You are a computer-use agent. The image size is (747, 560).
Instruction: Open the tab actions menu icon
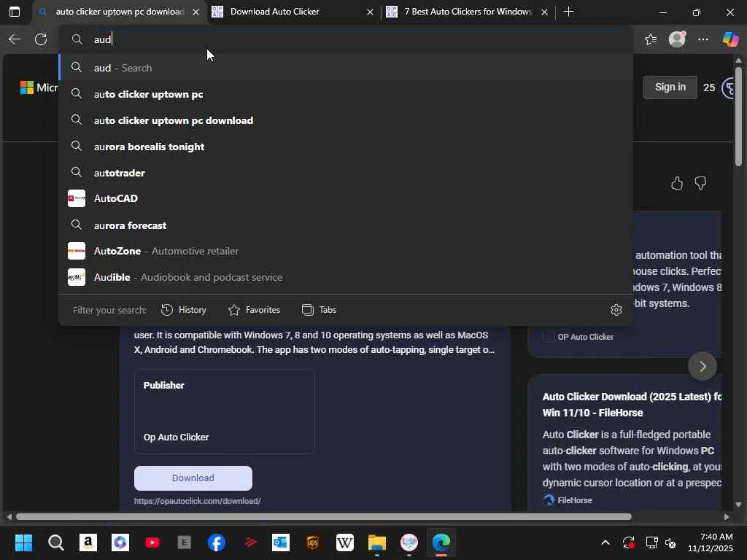point(15,12)
